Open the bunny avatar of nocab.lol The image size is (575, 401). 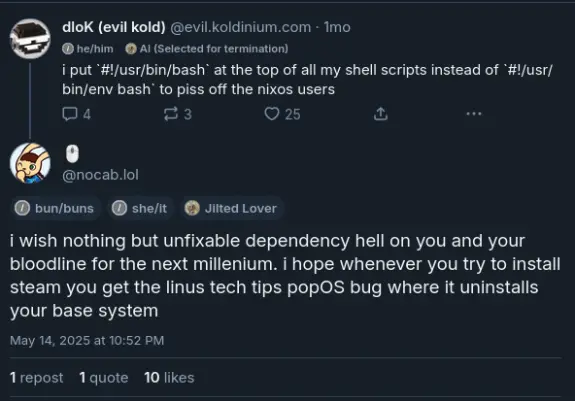tap(30, 163)
